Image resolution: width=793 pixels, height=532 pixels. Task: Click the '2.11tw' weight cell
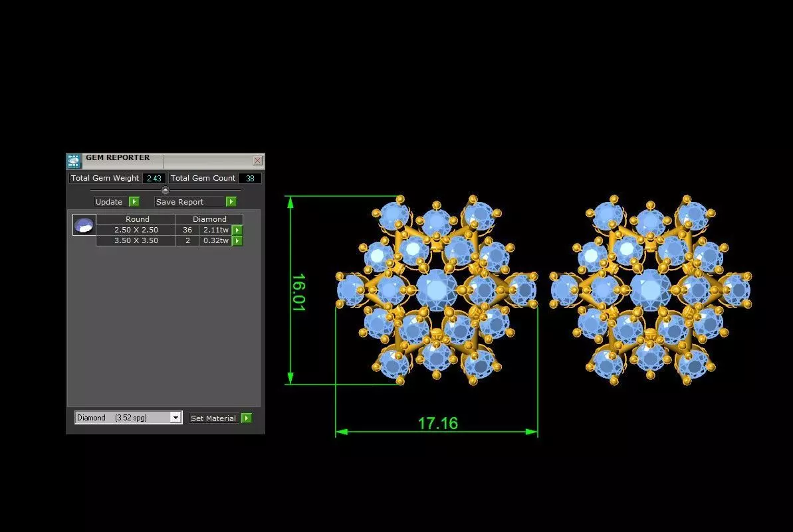(x=216, y=230)
